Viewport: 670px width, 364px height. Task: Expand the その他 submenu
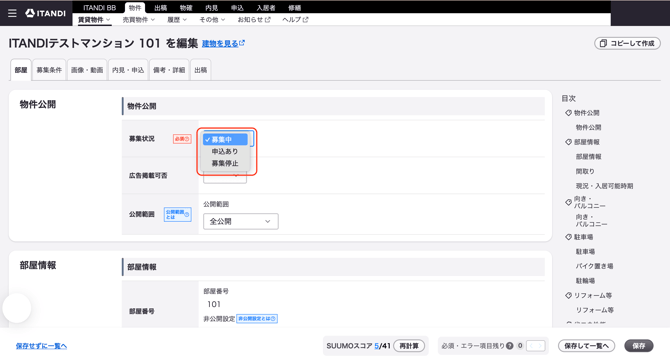(212, 20)
